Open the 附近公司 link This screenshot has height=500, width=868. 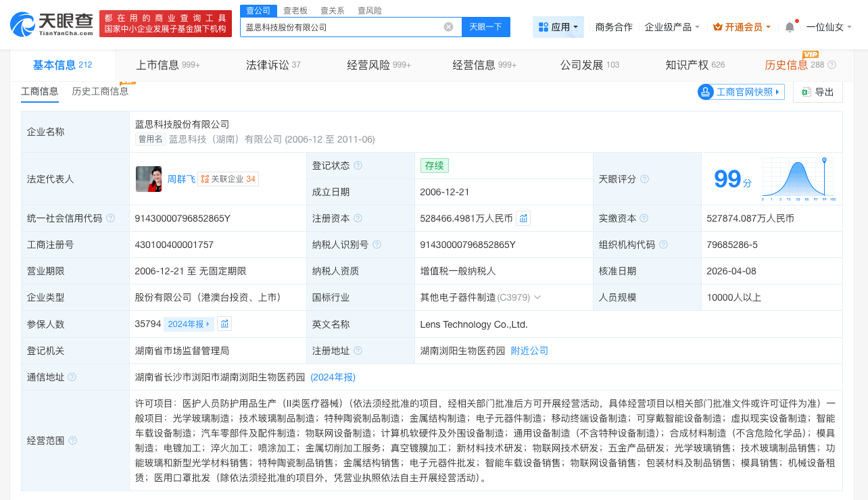[529, 351]
